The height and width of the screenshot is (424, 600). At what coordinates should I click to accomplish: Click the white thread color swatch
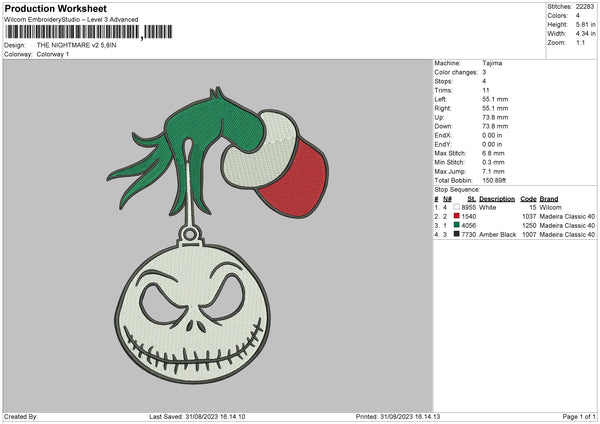(457, 207)
